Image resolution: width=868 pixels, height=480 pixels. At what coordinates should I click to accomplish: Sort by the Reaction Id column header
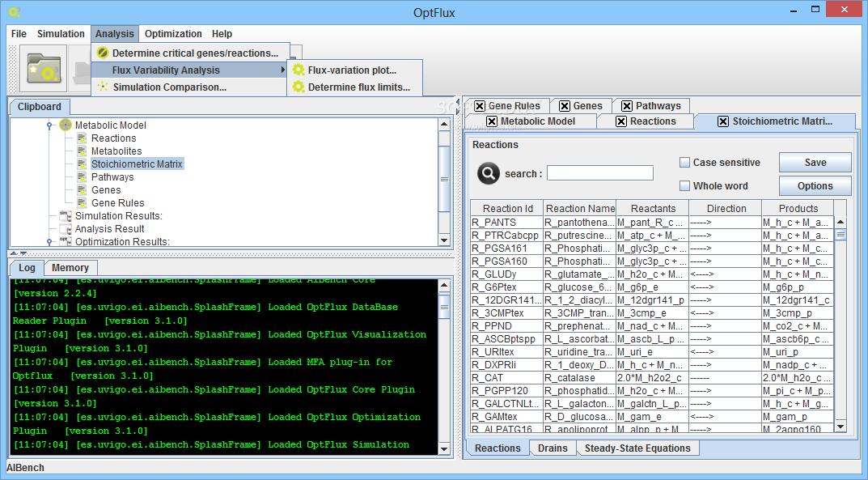tap(508, 208)
